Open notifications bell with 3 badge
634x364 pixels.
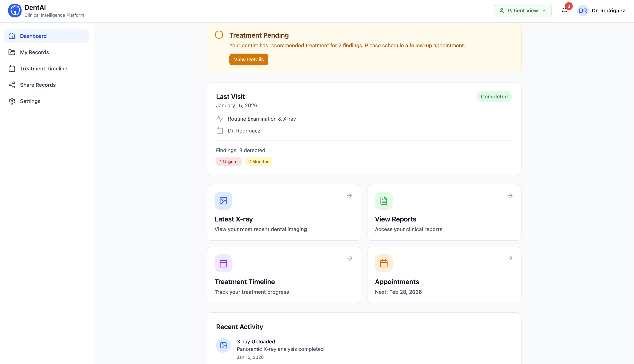tap(564, 11)
